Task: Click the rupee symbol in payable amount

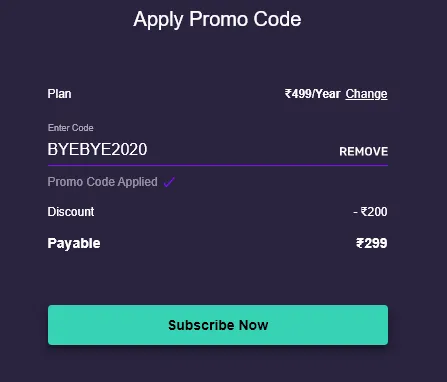Action: (x=360, y=243)
